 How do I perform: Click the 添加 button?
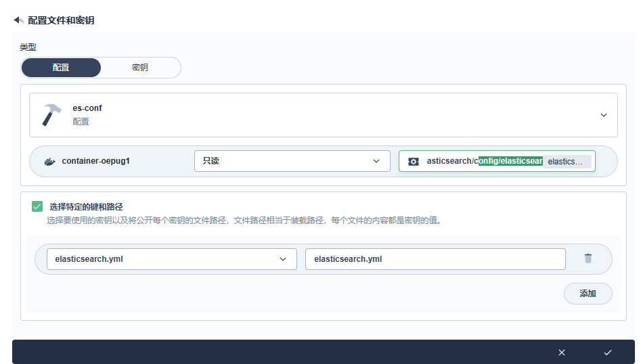tap(588, 294)
